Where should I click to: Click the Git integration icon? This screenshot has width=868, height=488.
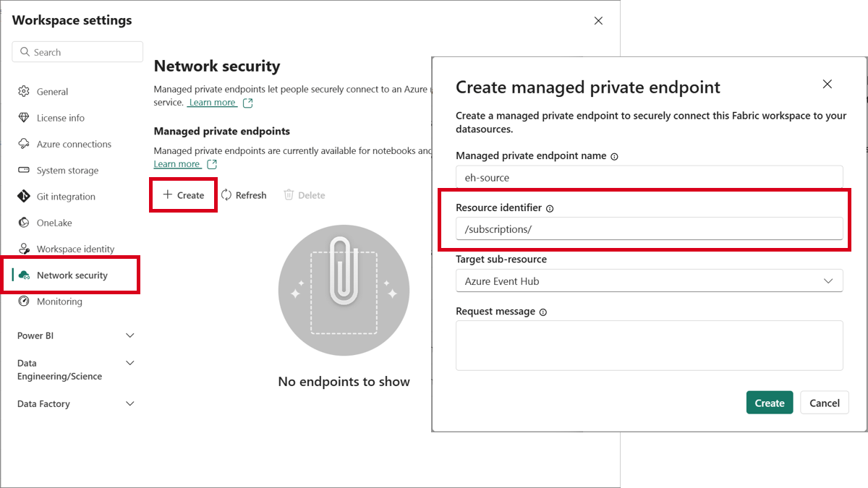[x=24, y=197]
